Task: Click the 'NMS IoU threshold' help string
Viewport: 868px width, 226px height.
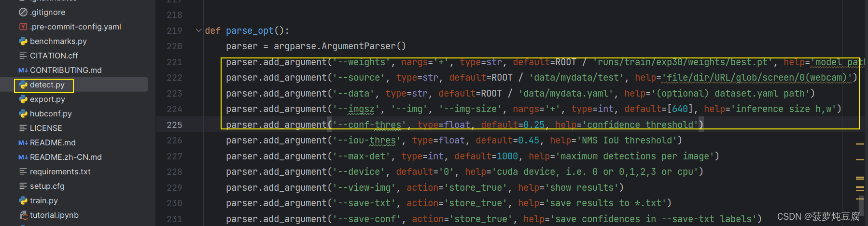Action: (627, 141)
